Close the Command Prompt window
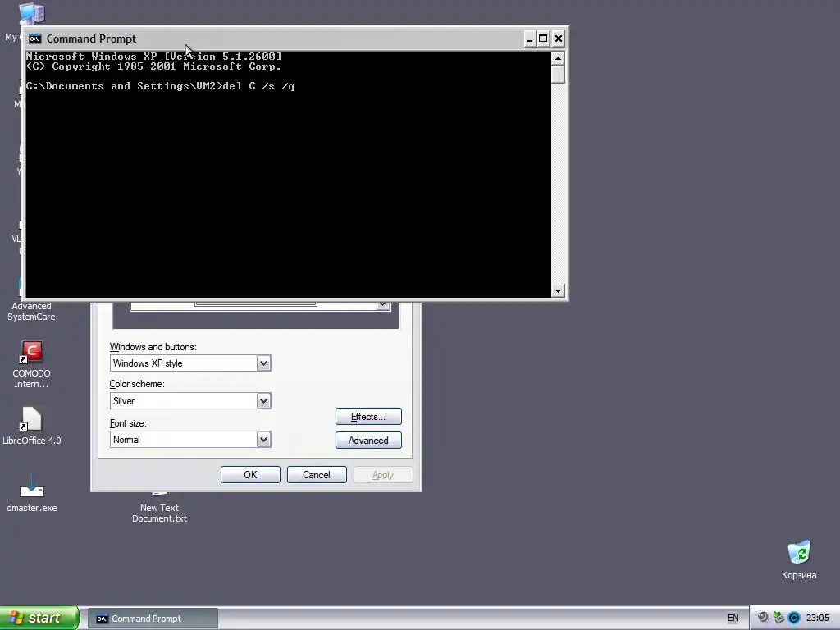Image resolution: width=840 pixels, height=630 pixels. click(x=558, y=39)
